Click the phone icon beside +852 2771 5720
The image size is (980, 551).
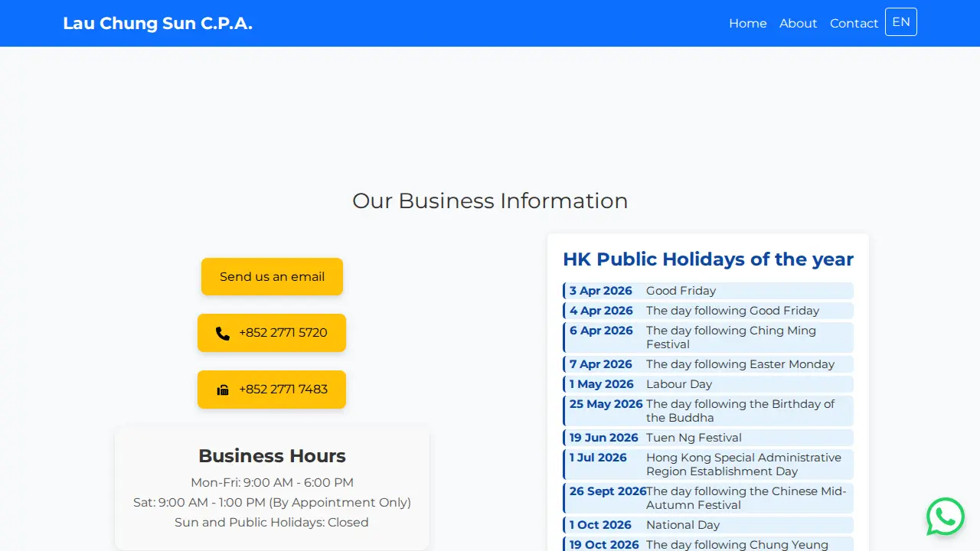223,334
